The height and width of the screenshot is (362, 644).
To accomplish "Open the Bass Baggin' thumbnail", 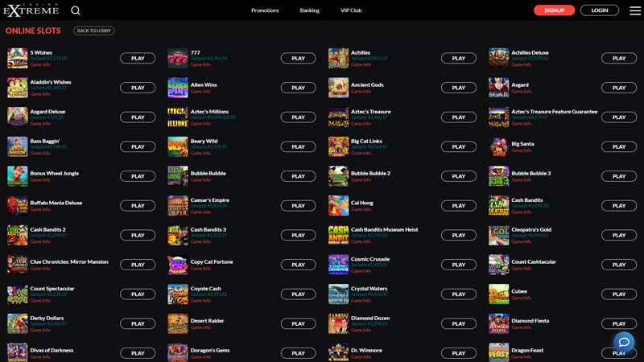I will pyautogui.click(x=17, y=147).
